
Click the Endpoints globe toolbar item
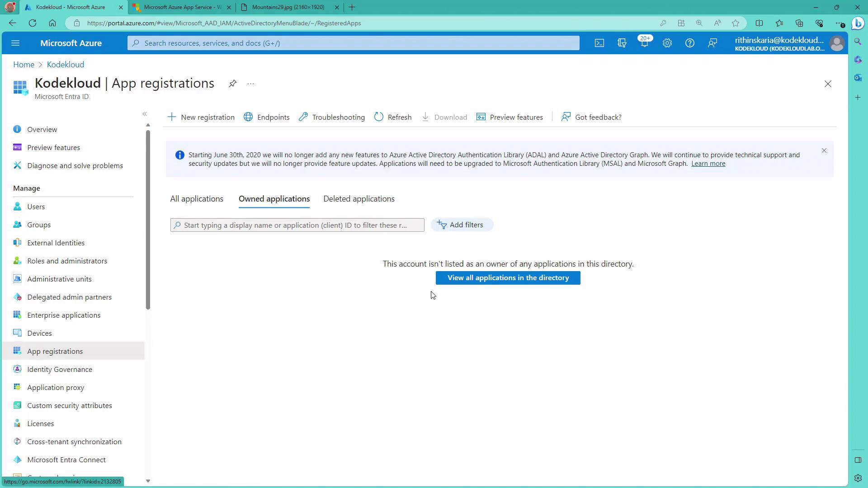(x=267, y=117)
